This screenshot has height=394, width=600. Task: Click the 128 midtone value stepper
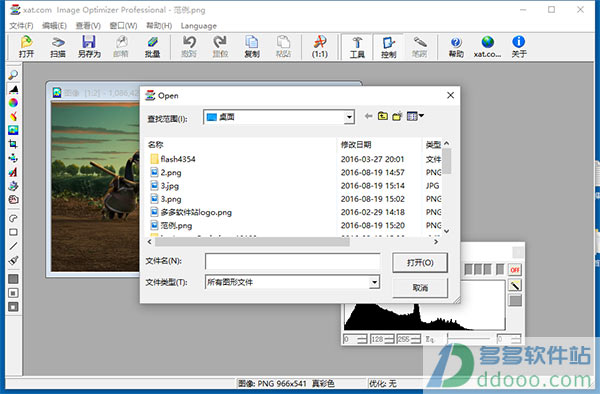382,339
